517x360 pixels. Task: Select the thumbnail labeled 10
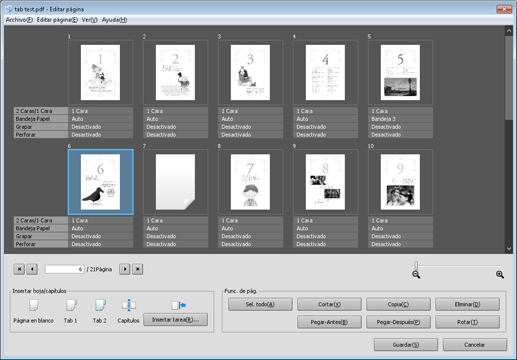point(400,182)
